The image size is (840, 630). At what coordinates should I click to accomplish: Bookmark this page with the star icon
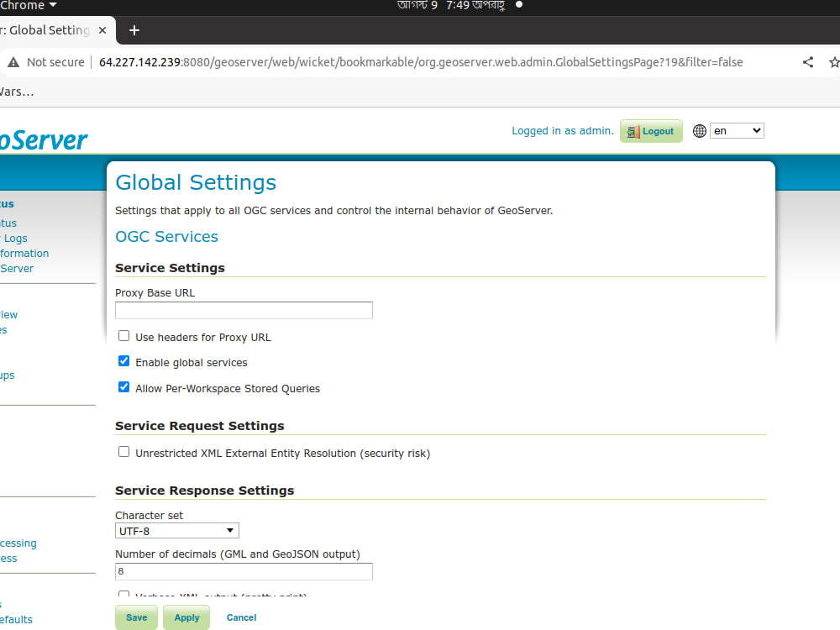(834, 62)
